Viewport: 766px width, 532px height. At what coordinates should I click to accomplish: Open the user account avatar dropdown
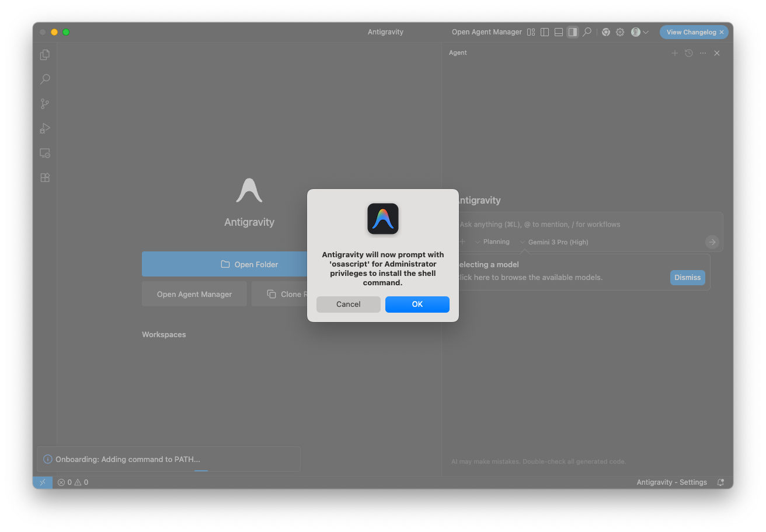pos(640,32)
